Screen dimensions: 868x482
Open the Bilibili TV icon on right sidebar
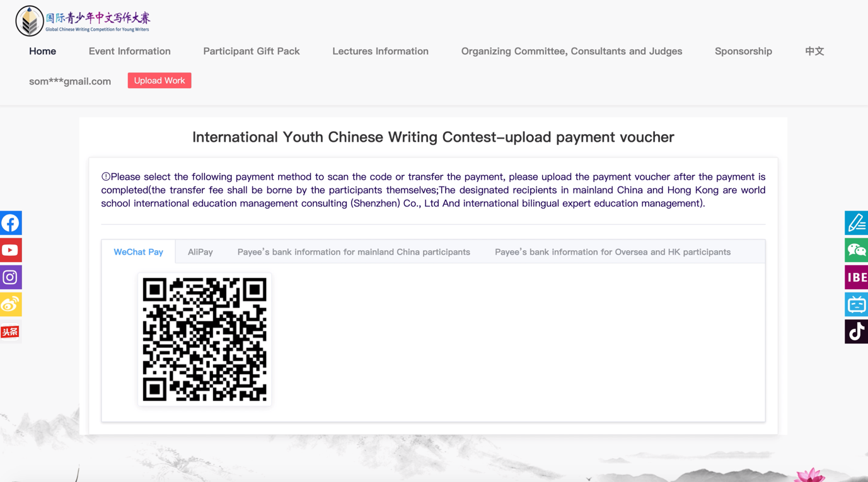(x=857, y=304)
